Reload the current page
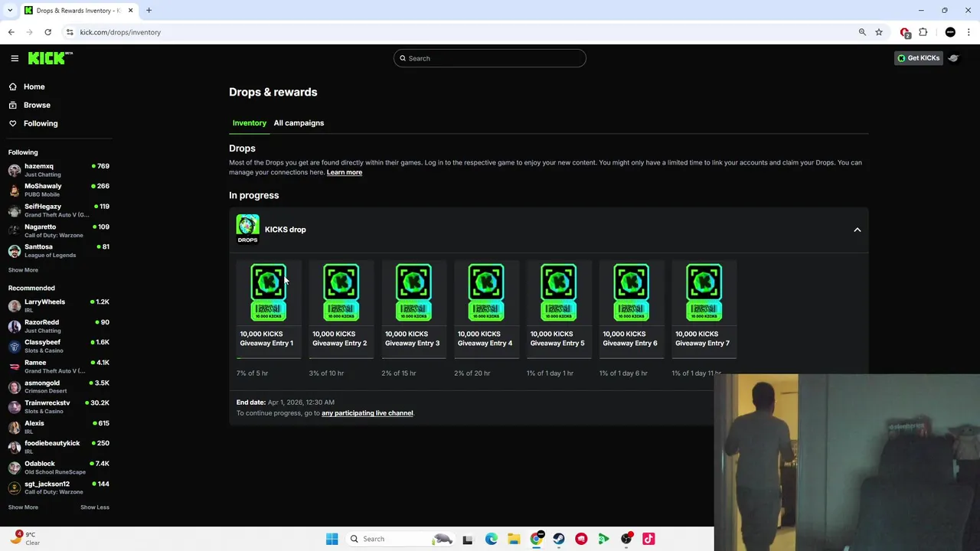The width and height of the screenshot is (980, 551). (47, 32)
